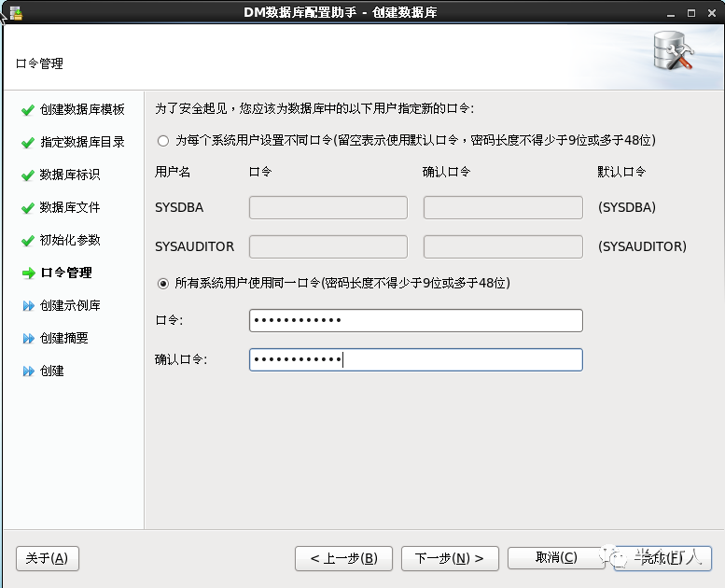Click the 确认口令 column header
This screenshot has height=588, width=725.
tap(447, 172)
